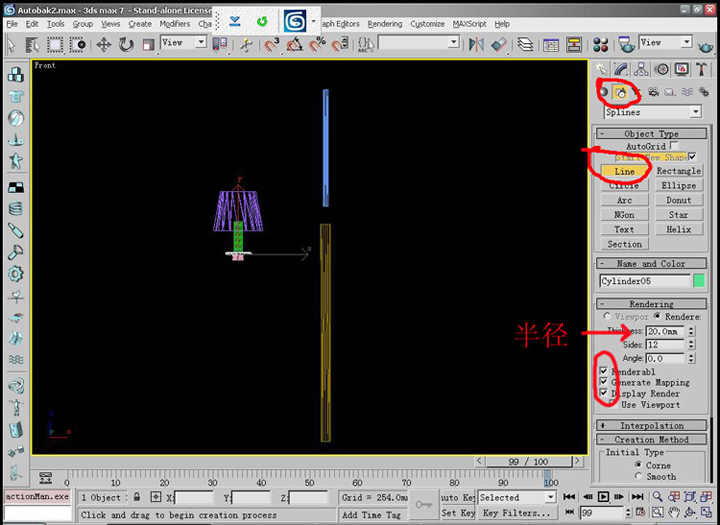This screenshot has width=720, height=525.
Task: Click reactor Water waves icon
Action: (x=16, y=359)
